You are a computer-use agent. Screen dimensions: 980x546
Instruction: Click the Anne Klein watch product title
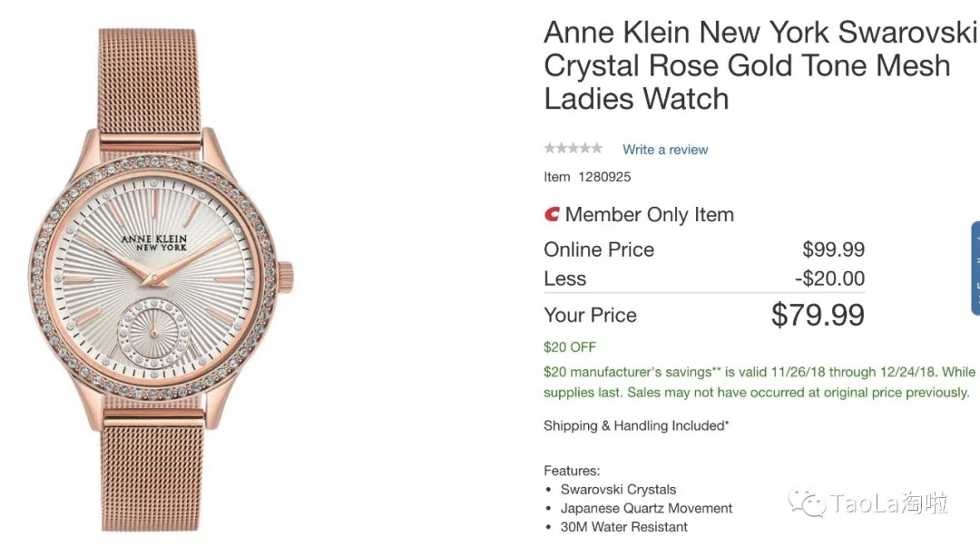pyautogui.click(x=760, y=65)
